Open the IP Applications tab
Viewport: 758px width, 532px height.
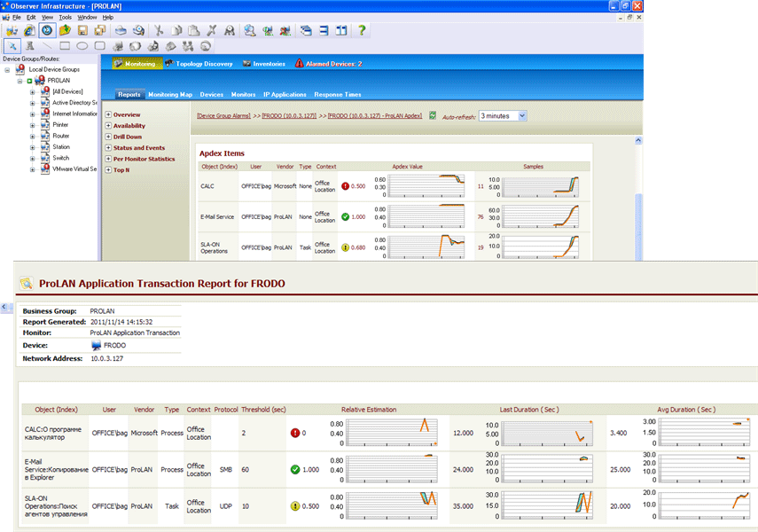click(x=285, y=94)
